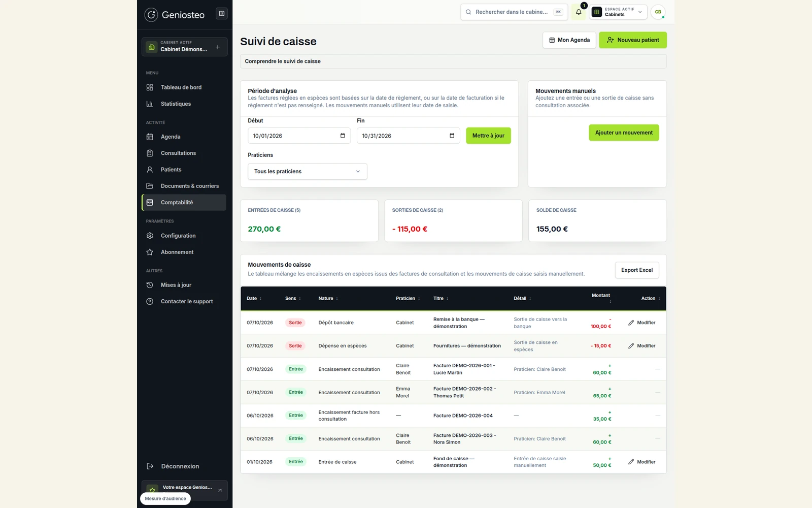Viewport: 812px width, 508px height.
Task: Click the Statistiques chart icon
Action: tap(150, 104)
